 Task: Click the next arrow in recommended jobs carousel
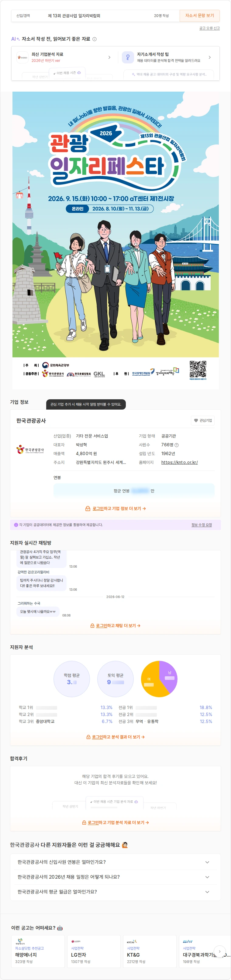click(x=219, y=951)
